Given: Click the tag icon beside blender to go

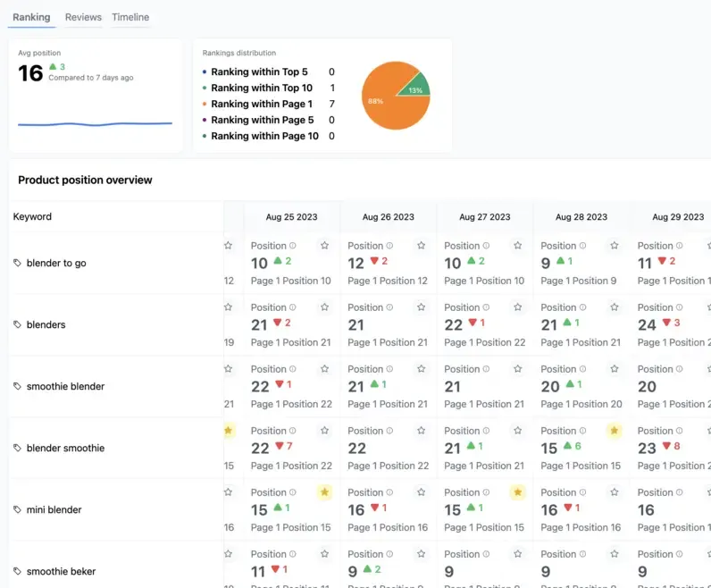Looking at the screenshot, I should pos(17,263).
